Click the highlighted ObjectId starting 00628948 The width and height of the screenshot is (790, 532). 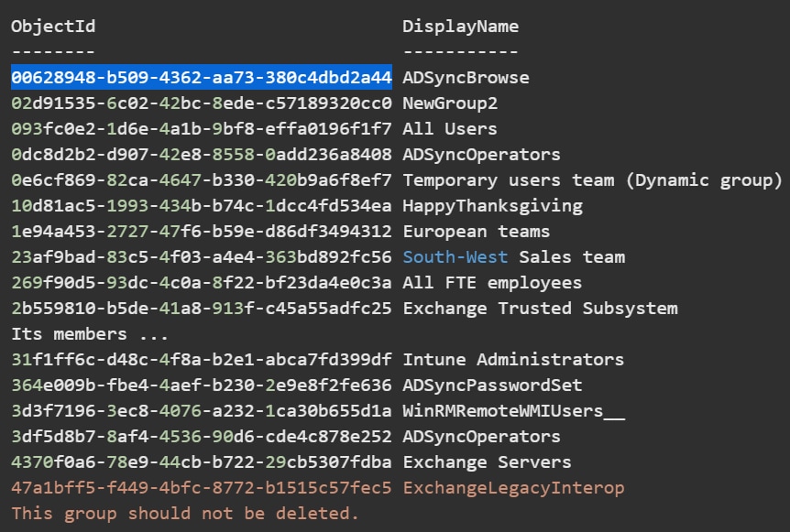[202, 78]
